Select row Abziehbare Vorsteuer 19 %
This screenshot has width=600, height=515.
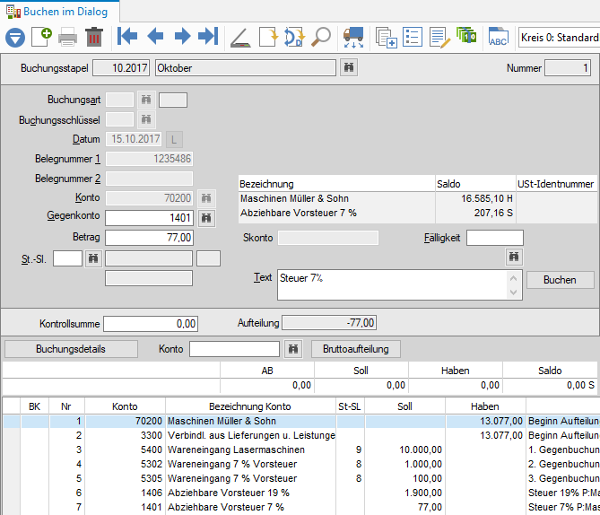[x=300, y=493]
